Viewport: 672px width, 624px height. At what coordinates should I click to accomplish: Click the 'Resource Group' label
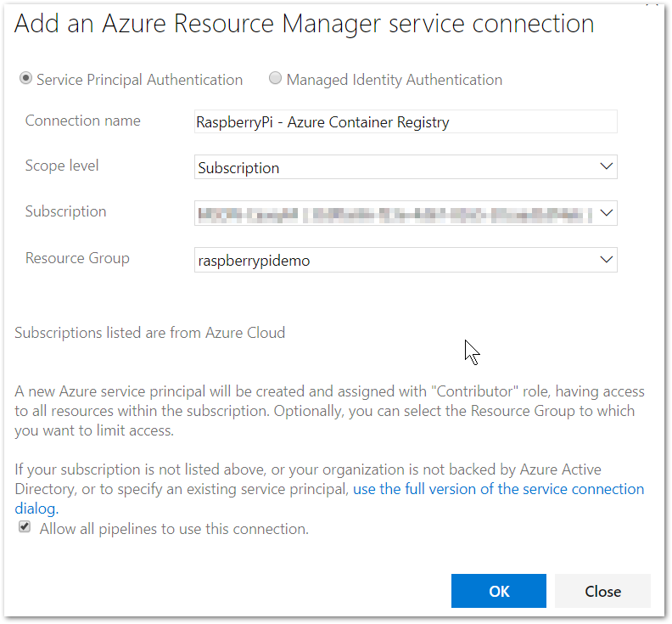coord(77,258)
